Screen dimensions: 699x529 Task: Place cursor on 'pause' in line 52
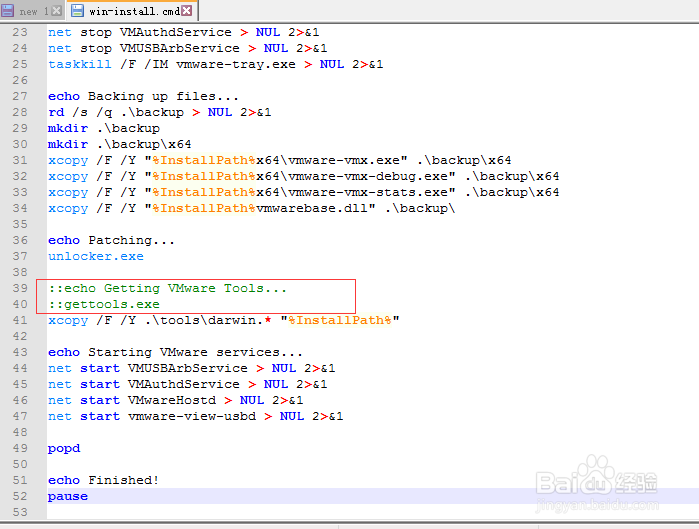tap(68, 496)
